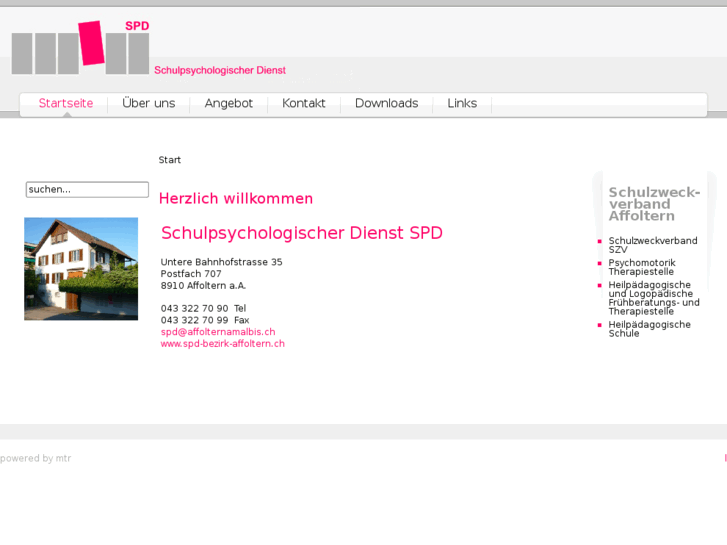Image resolution: width=727 pixels, height=545 pixels.
Task: Open the Schulzweckverband SZV link
Action: 653,245
